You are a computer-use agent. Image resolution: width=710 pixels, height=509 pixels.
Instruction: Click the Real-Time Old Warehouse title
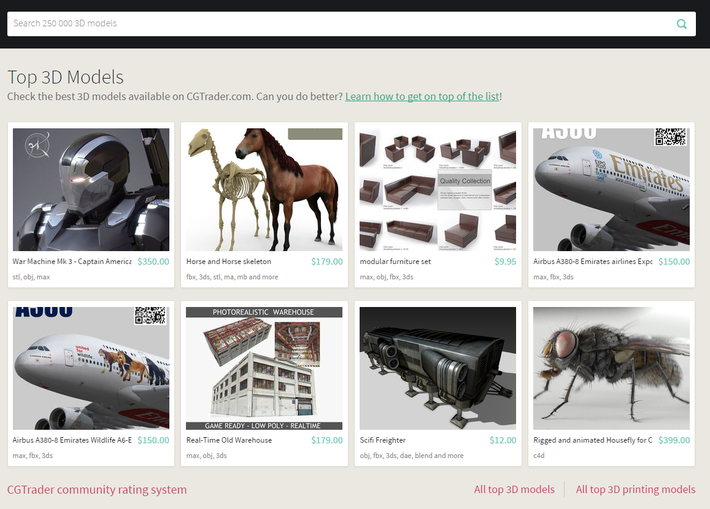[229, 440]
